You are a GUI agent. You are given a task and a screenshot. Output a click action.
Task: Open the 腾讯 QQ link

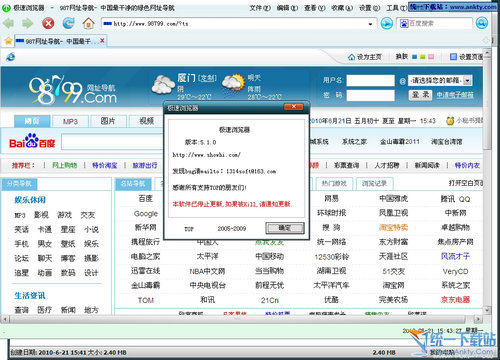(455, 199)
